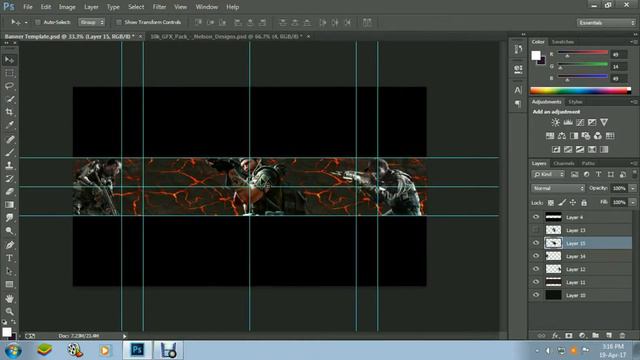Open the Essentials workspace dropdown
The width and height of the screenshot is (640, 360).
point(606,22)
